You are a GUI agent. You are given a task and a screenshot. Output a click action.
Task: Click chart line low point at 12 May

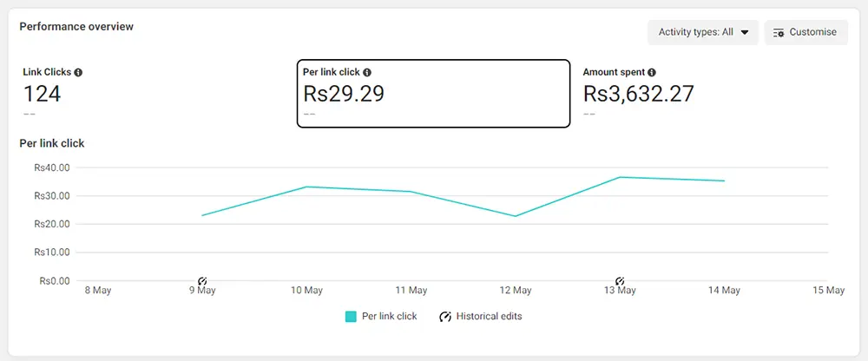coord(516,216)
